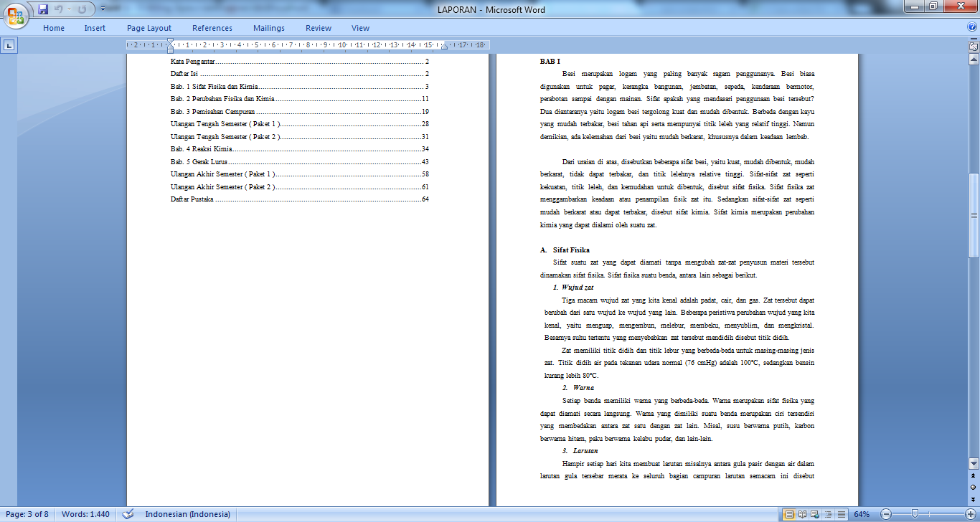Change language via Indonesian (Indonesia)

(x=188, y=514)
